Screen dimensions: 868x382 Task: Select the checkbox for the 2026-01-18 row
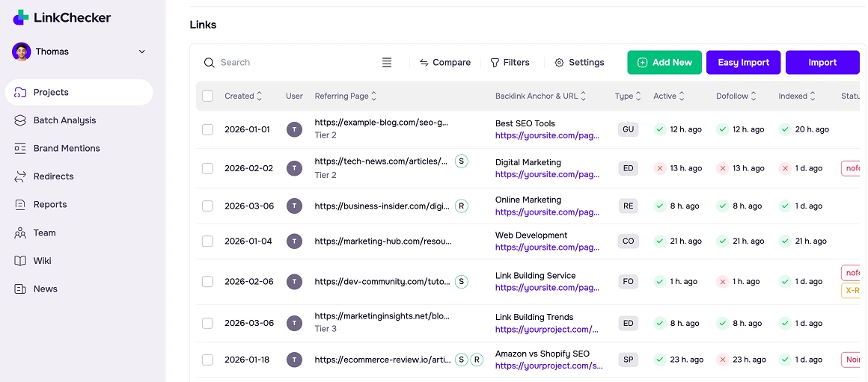(x=208, y=360)
